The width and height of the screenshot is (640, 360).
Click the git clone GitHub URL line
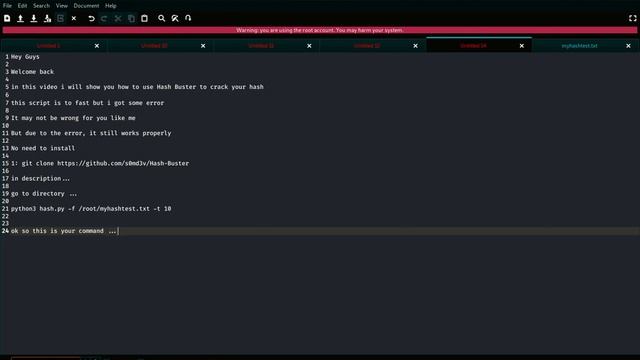100,163
